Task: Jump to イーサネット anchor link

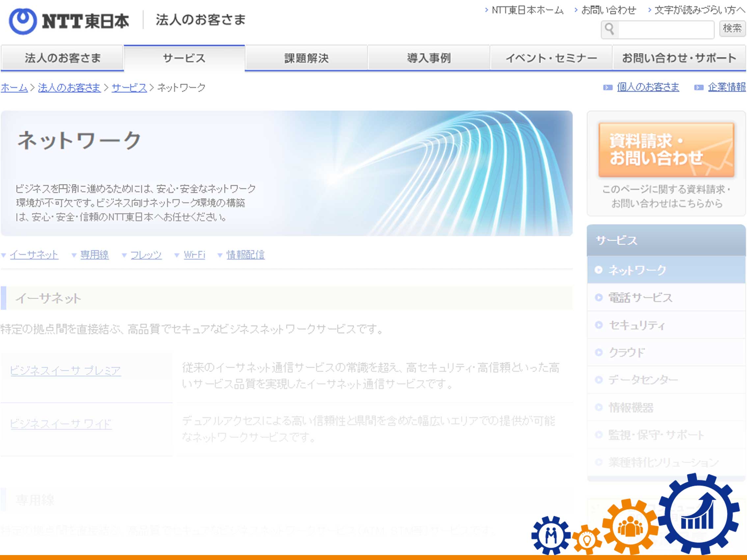Action: (x=34, y=255)
